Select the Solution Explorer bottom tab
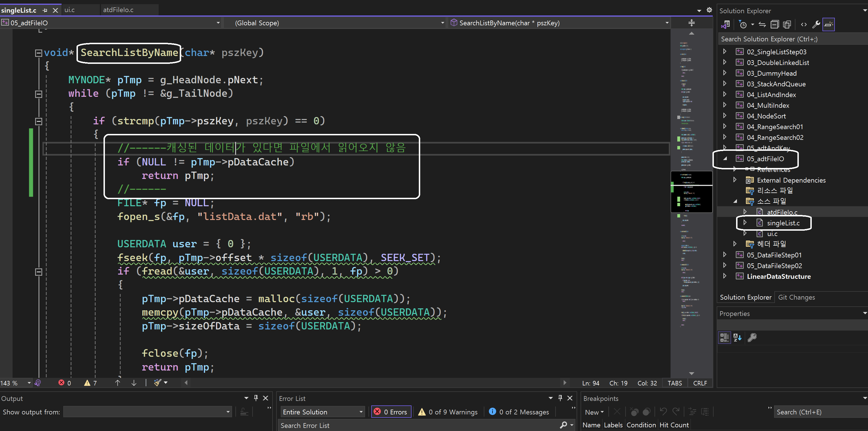The height and width of the screenshot is (431, 868). coord(745,297)
